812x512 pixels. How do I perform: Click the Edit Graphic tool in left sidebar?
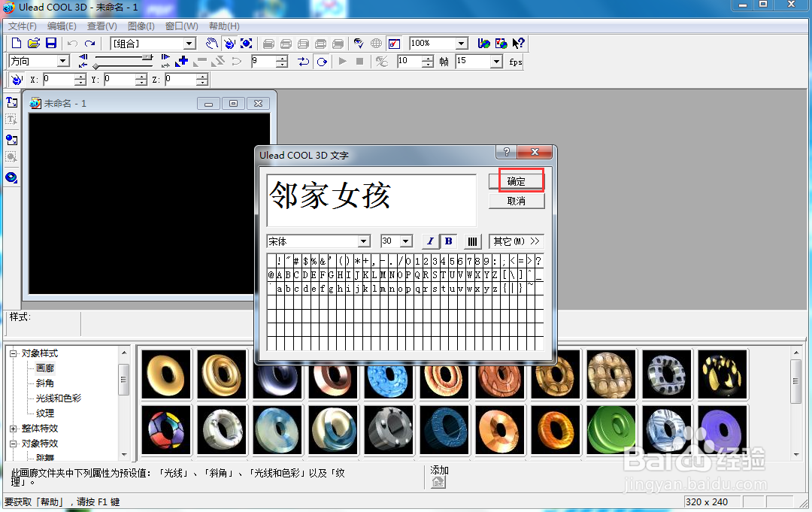[11, 157]
